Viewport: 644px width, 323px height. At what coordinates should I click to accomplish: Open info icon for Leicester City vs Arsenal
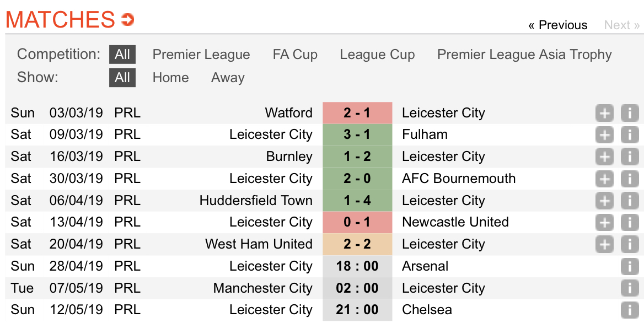coord(630,266)
